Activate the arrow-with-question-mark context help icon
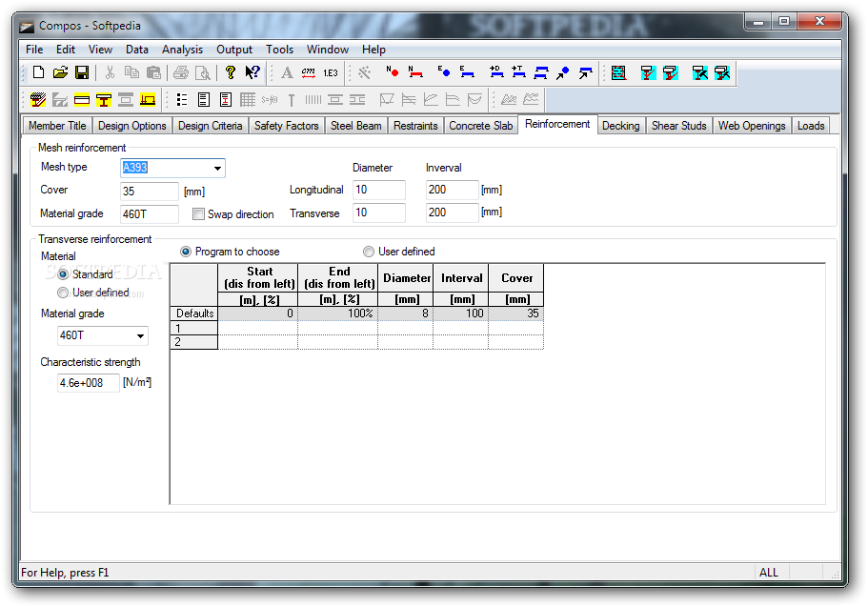Image resolution: width=868 pixels, height=607 pixels. (252, 72)
